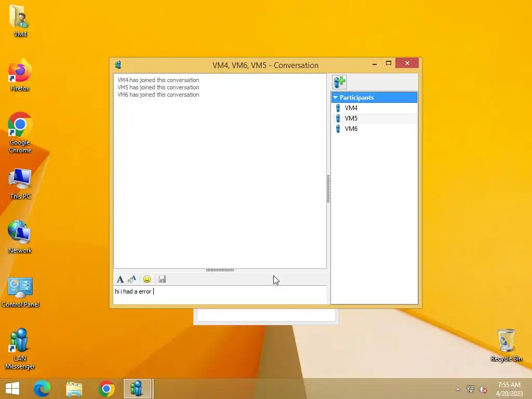
Task: Click the vertical splitter beside the participants pane
Action: pos(328,189)
